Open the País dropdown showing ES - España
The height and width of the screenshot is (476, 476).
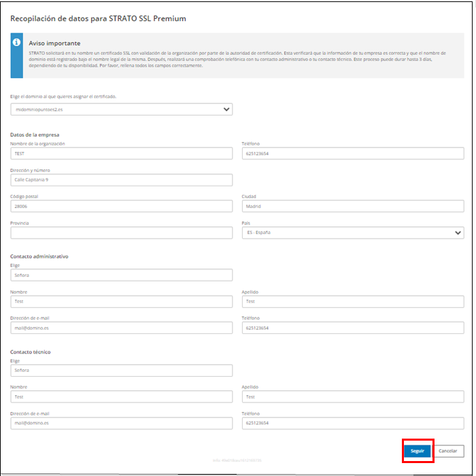(353, 233)
